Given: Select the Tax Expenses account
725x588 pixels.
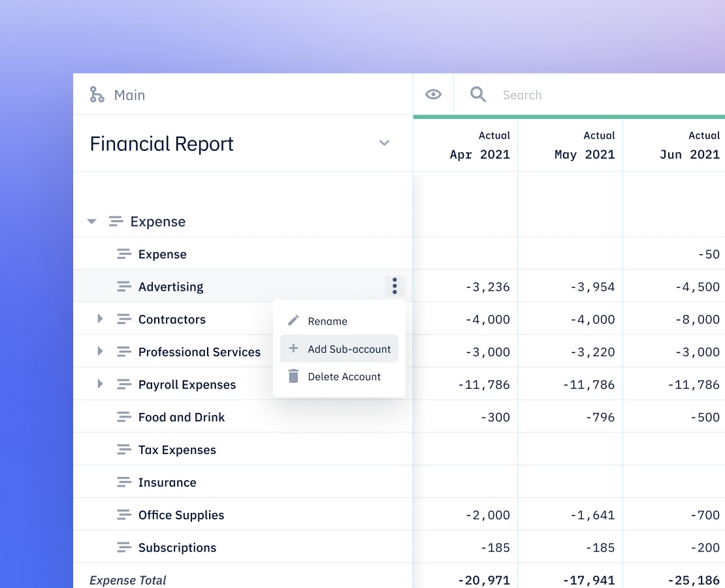Looking at the screenshot, I should [177, 449].
